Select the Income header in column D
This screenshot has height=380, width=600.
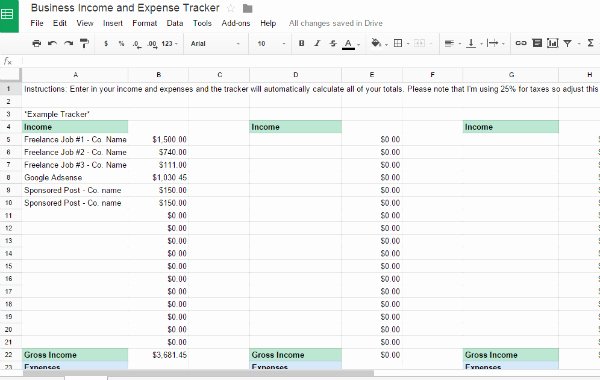coord(295,127)
